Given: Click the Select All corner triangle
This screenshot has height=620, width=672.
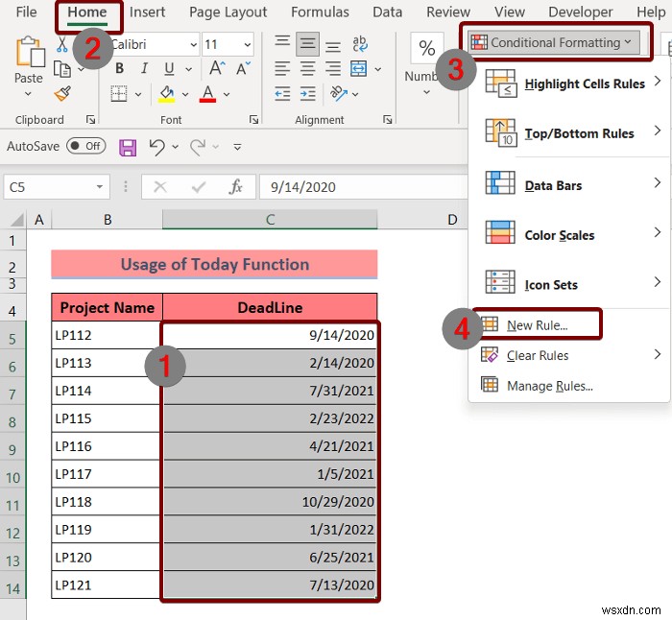Looking at the screenshot, I should (x=16, y=220).
